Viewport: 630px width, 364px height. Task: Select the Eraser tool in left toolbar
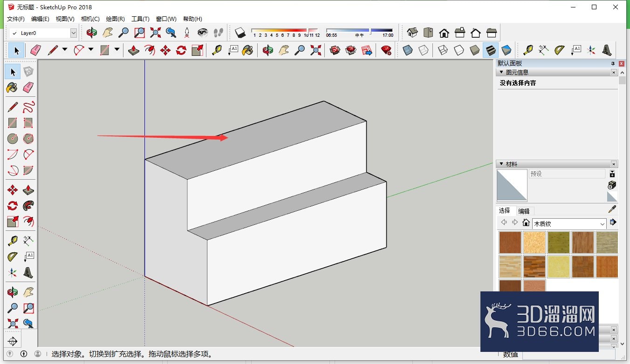pos(28,87)
